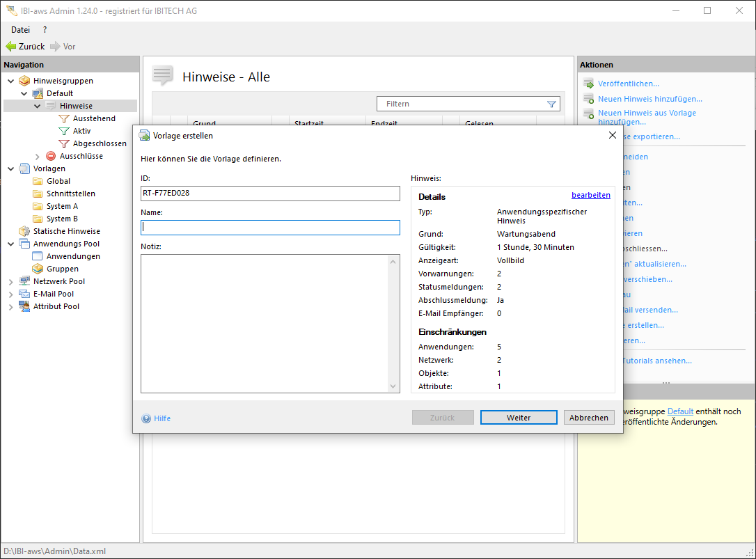The height and width of the screenshot is (559, 756).
Task: Open the Datei menu
Action: point(20,30)
